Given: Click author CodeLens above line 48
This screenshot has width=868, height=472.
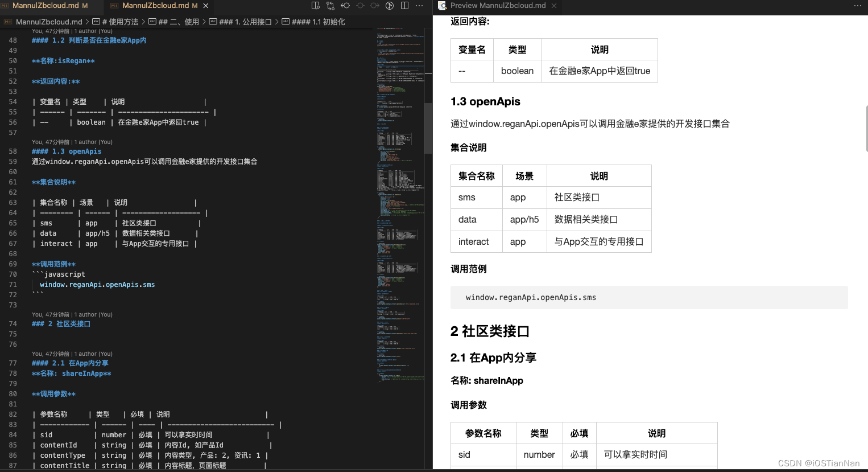Looking at the screenshot, I should tap(72, 31).
